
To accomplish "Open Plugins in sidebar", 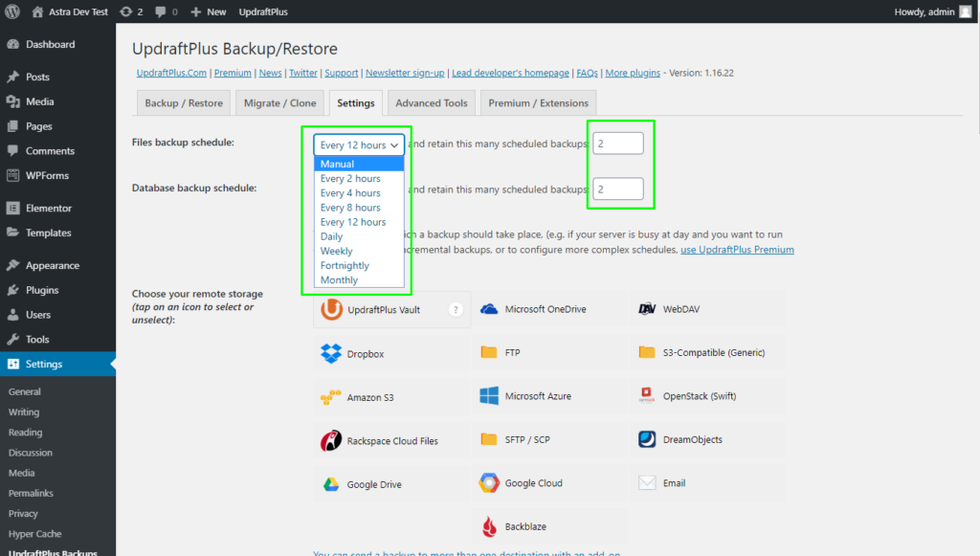I will tap(42, 290).
